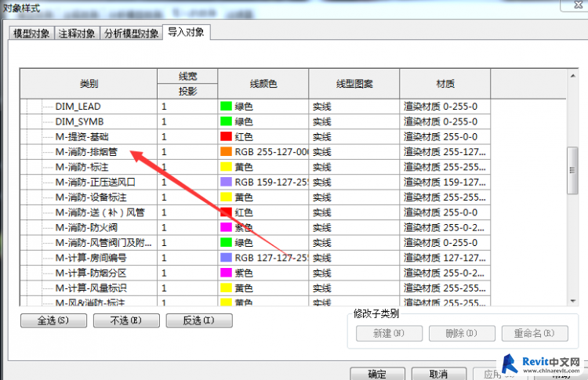
Task: Click line weight cell of DIM_LEAD
Action: coord(187,107)
